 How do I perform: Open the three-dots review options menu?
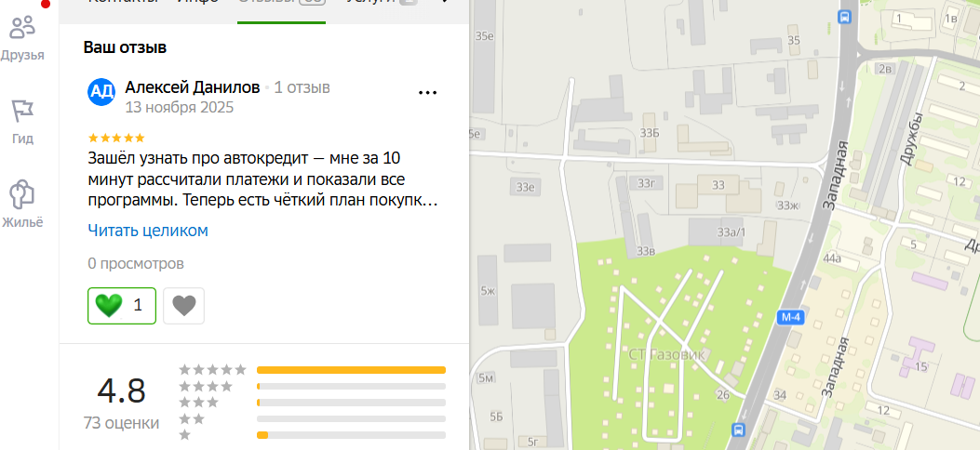[427, 92]
